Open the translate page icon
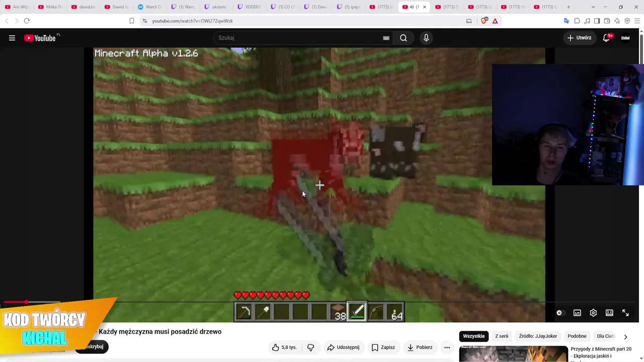 [x=567, y=21]
